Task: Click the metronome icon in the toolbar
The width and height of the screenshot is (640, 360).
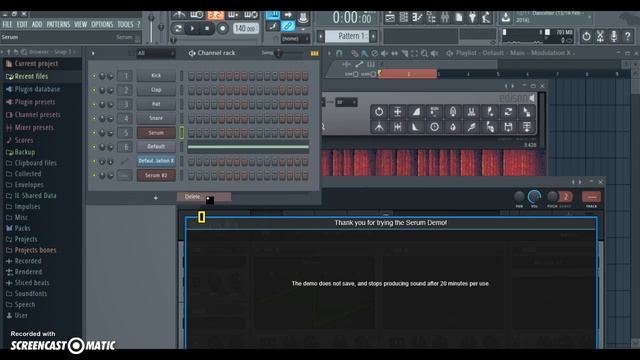Action: pyautogui.click(x=178, y=16)
